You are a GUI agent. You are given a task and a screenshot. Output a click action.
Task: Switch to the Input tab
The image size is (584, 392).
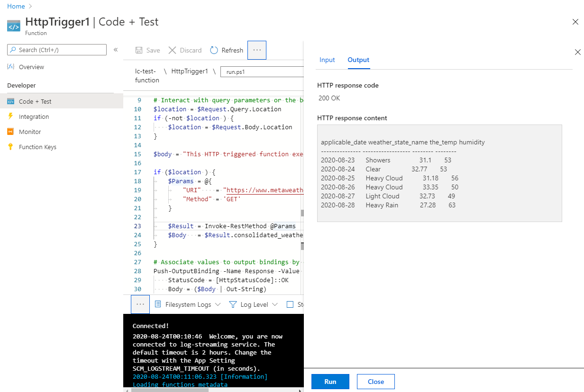tap(327, 60)
